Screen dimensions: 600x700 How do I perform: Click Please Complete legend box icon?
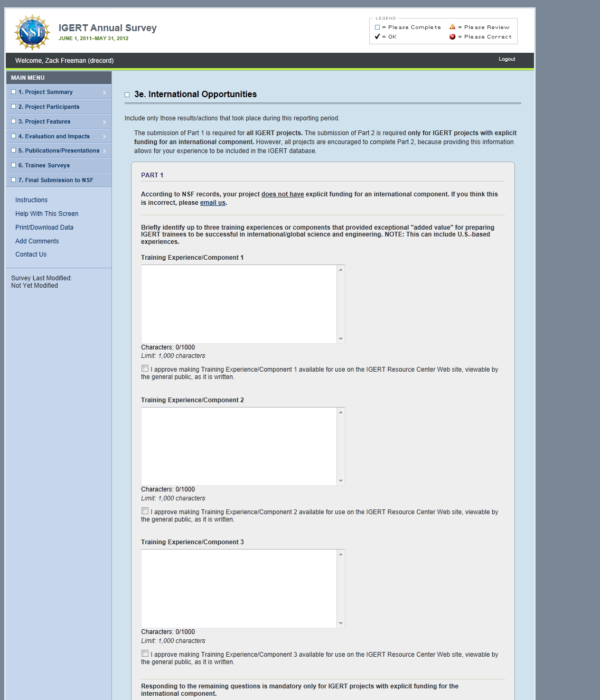click(x=377, y=27)
